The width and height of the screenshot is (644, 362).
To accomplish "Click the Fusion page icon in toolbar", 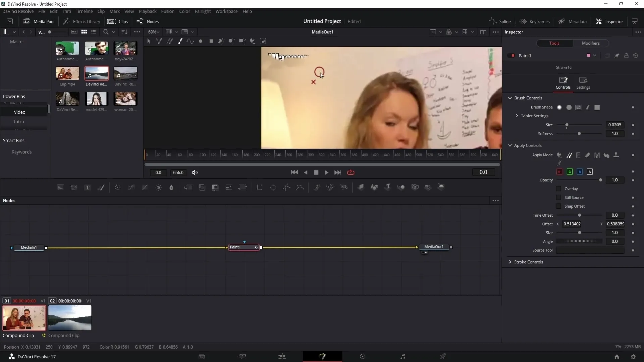I will tap(322, 357).
